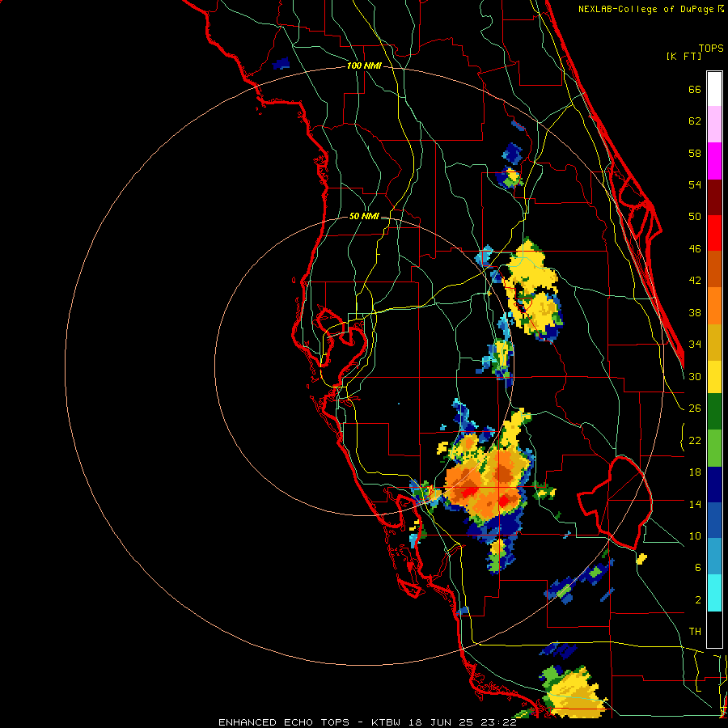This screenshot has width=728, height=728.
Task: Pick the dark orange legend band near 42
Action: 714,269
